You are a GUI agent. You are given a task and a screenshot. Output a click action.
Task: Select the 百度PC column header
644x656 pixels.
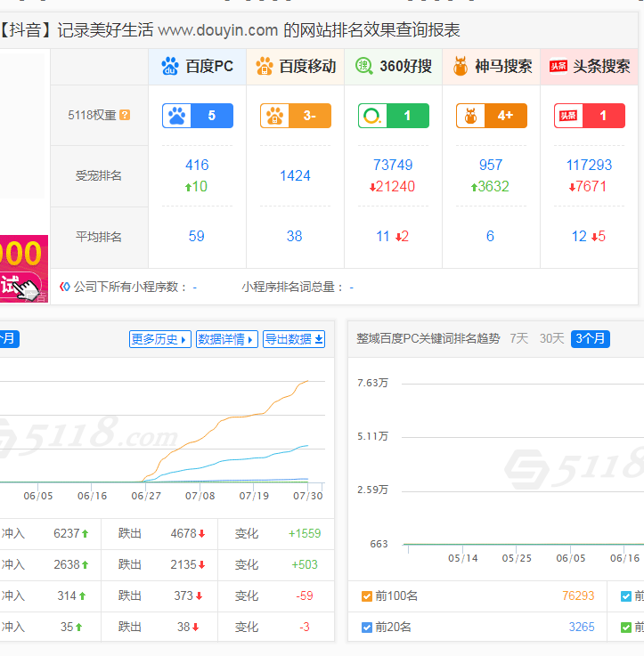click(198, 67)
